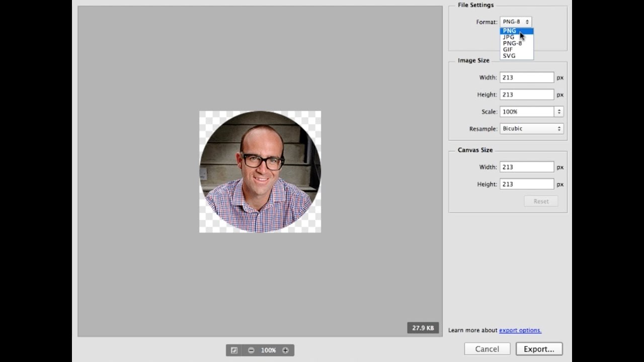Click the zoom out minus icon
The height and width of the screenshot is (362, 644).
pyautogui.click(x=251, y=350)
